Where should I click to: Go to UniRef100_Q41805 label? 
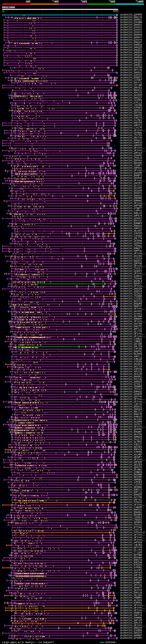(131, 95)
